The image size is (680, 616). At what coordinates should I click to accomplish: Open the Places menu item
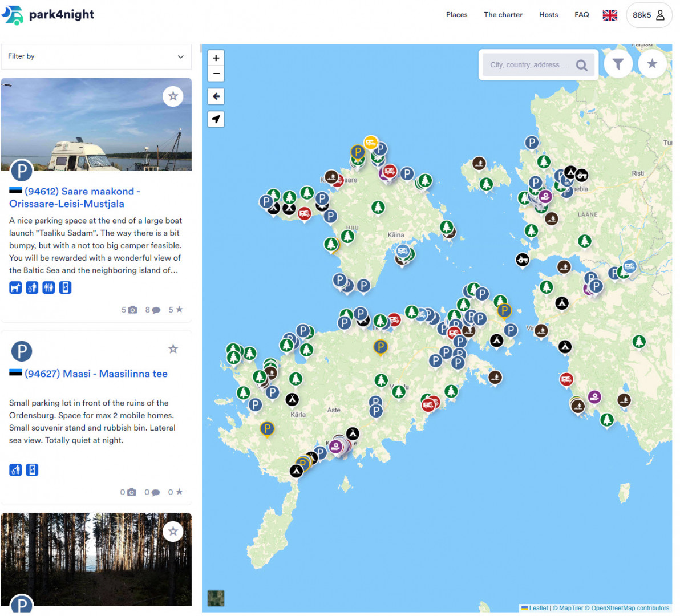coord(456,15)
